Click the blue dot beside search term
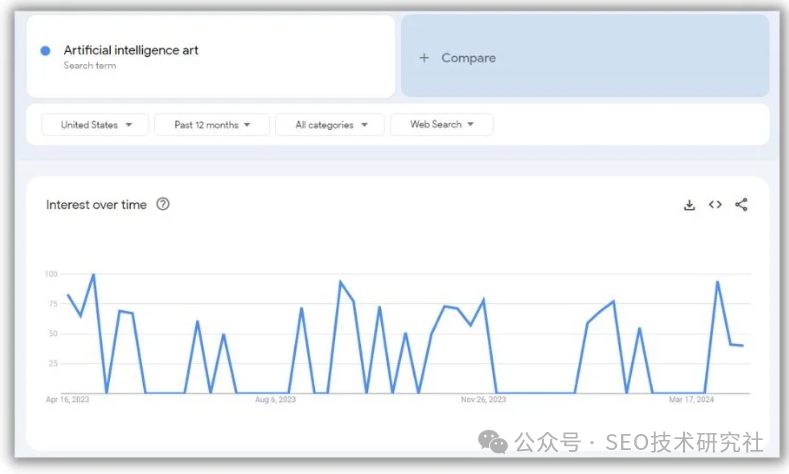The width and height of the screenshot is (789, 474). click(x=45, y=51)
